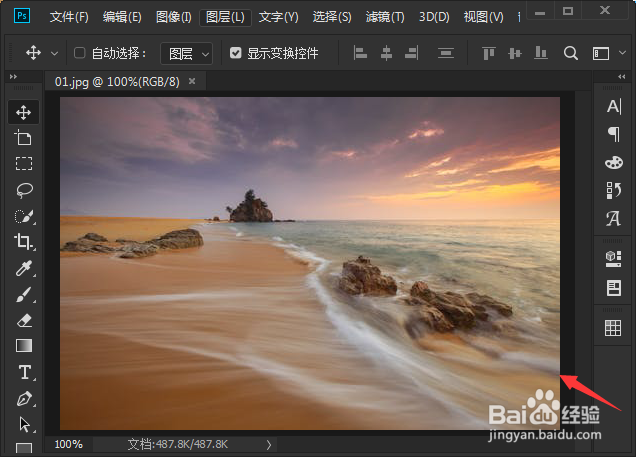Open 文件(F) menu
Image resolution: width=636 pixels, height=457 pixels.
point(69,17)
